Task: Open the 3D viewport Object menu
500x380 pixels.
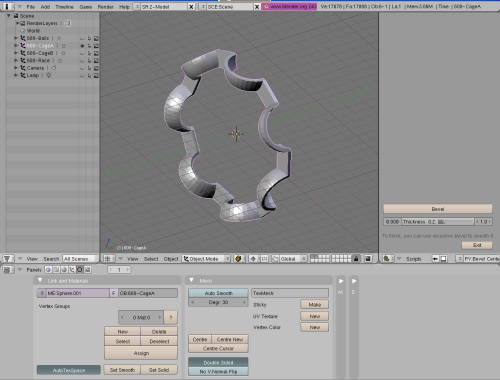Action: pos(171,259)
